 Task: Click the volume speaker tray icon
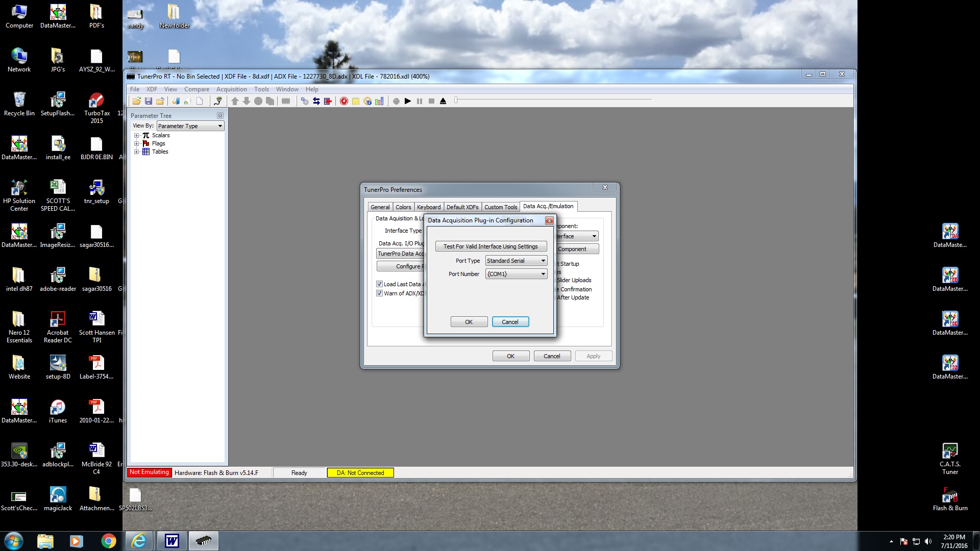[928, 541]
